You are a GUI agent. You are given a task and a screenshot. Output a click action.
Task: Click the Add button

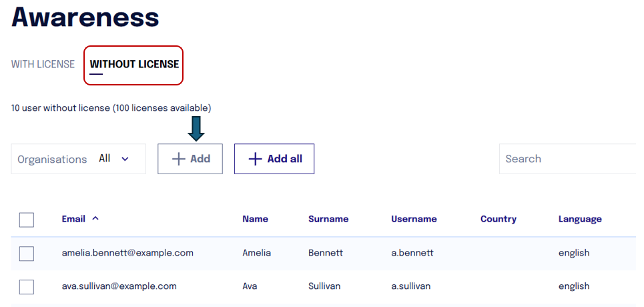[190, 159]
